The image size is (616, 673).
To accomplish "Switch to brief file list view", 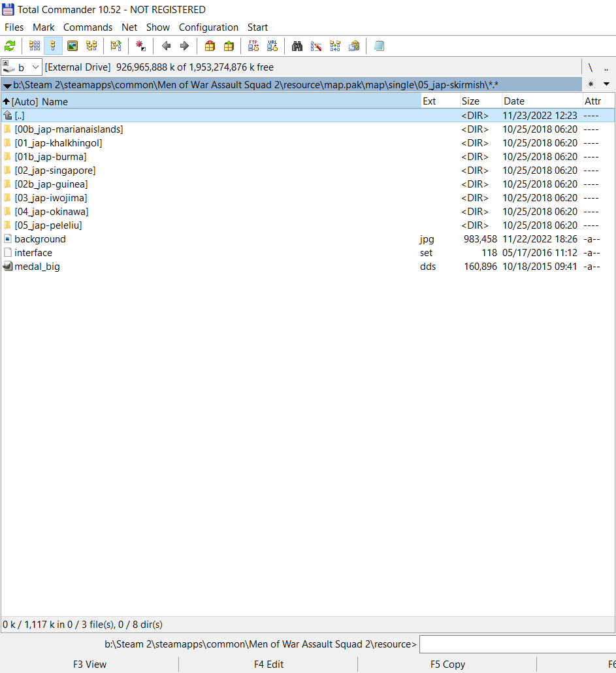I will [x=35, y=46].
